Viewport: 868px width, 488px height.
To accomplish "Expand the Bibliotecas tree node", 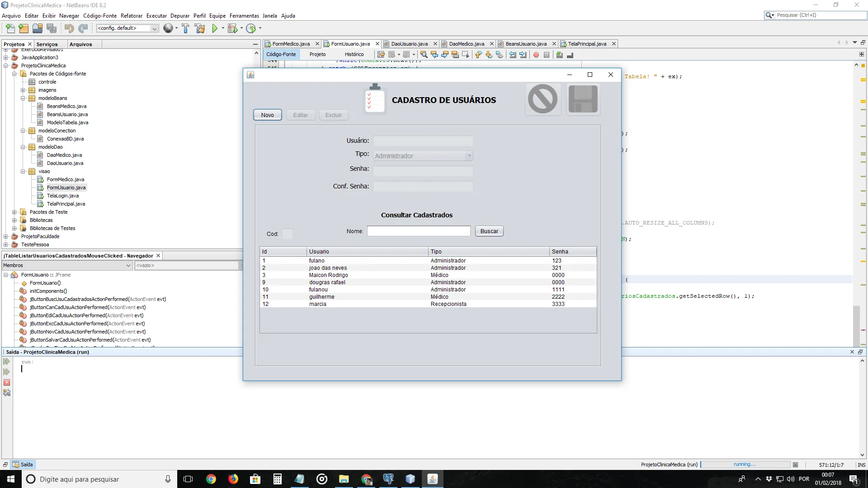I will click(14, 220).
